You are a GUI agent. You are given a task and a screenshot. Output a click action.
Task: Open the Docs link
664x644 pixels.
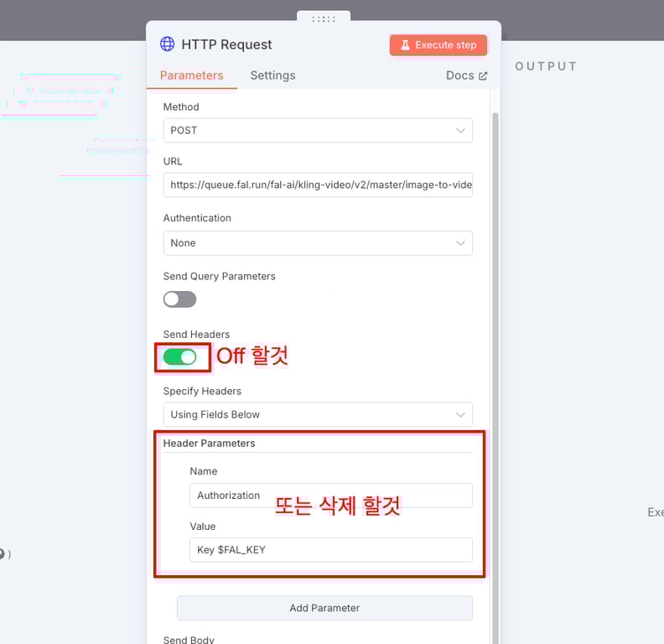(466, 75)
